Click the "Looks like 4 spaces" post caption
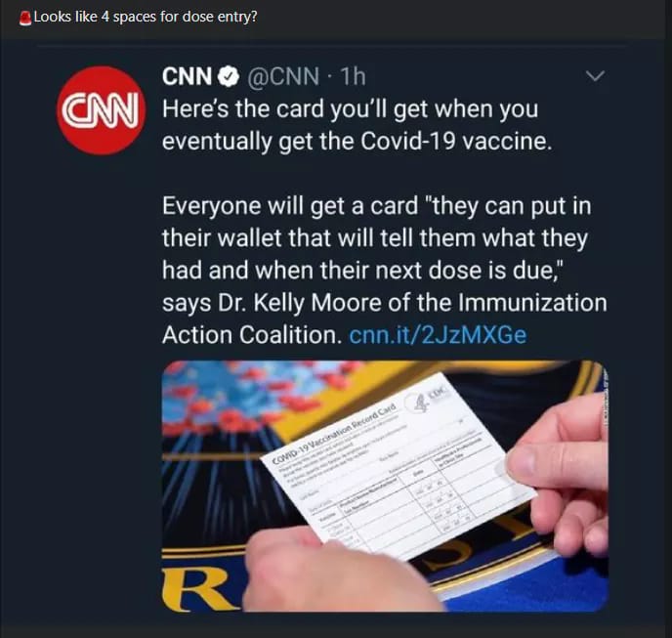The width and height of the screenshot is (672, 638). tap(146, 18)
